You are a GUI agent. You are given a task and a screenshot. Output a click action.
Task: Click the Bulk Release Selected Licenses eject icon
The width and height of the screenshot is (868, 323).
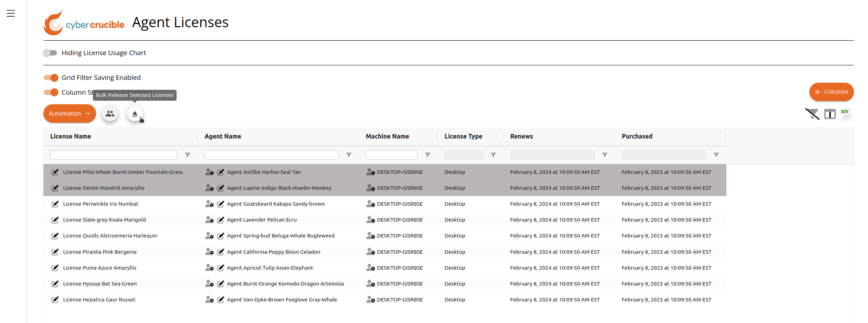click(x=135, y=114)
